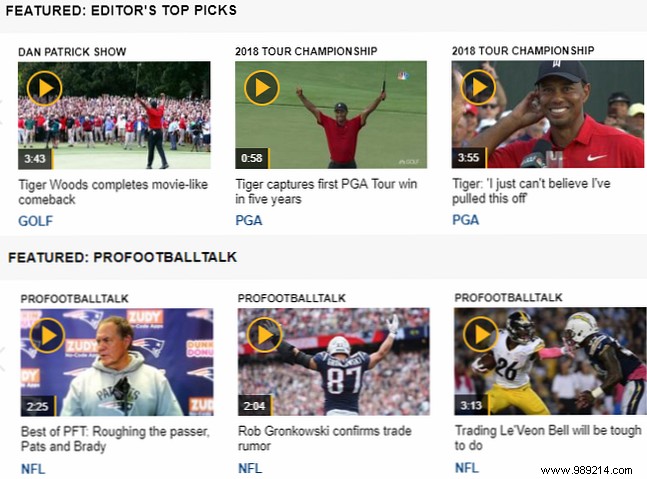Open headline 'Tiger captures first PGA Tour win'
647x479 pixels.
point(326,191)
